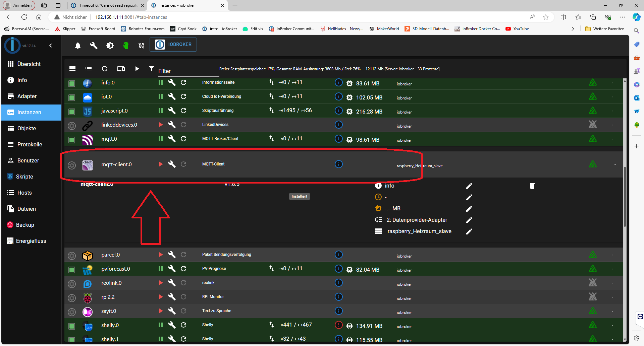Switch to table view icon

(72, 69)
